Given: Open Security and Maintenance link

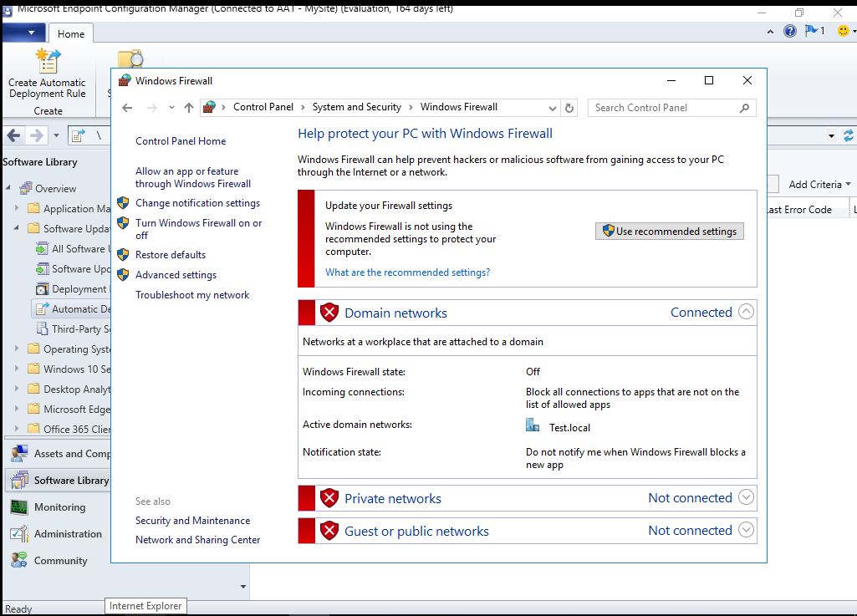Looking at the screenshot, I should (x=192, y=521).
